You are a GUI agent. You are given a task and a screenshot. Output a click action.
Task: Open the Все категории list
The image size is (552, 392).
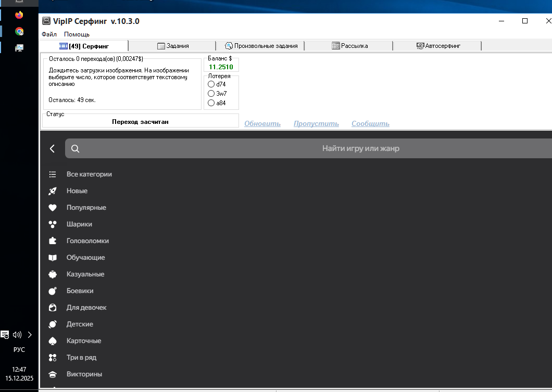click(89, 174)
